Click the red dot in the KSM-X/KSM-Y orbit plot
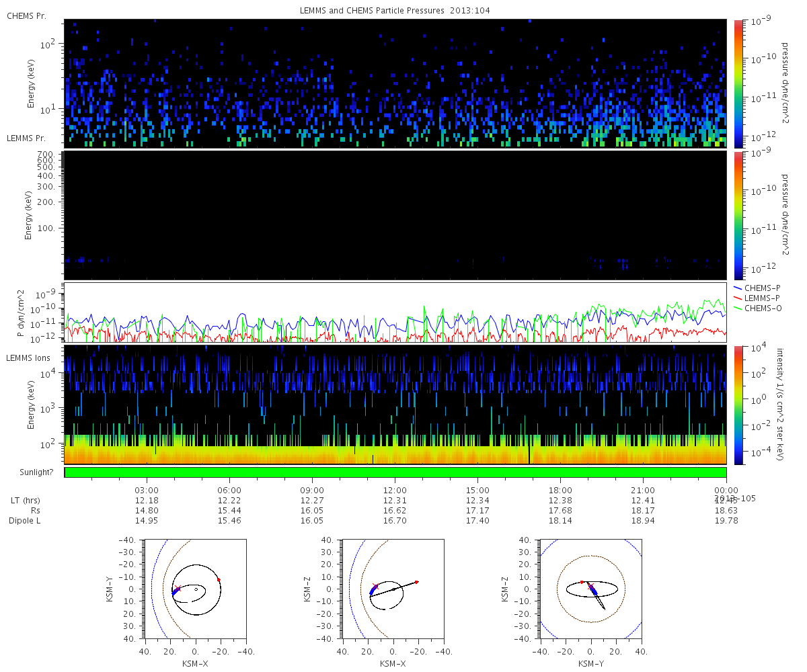Image resolution: width=807 pixels, height=672 pixels. coord(219,579)
